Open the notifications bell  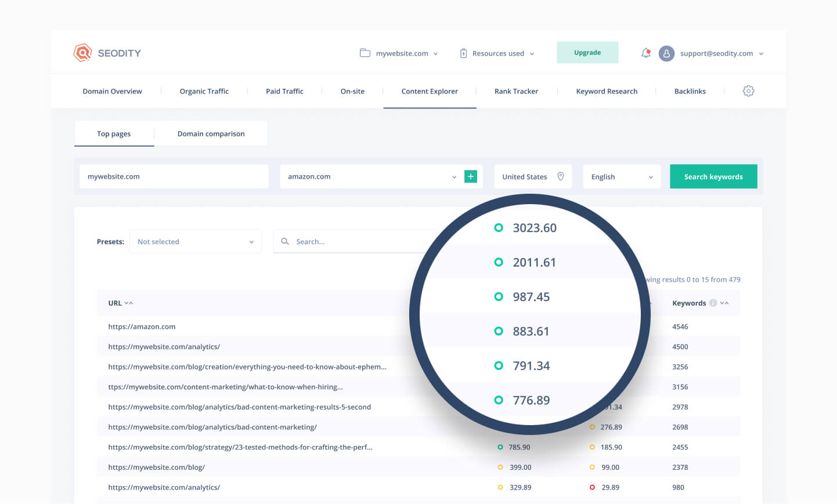(x=645, y=53)
